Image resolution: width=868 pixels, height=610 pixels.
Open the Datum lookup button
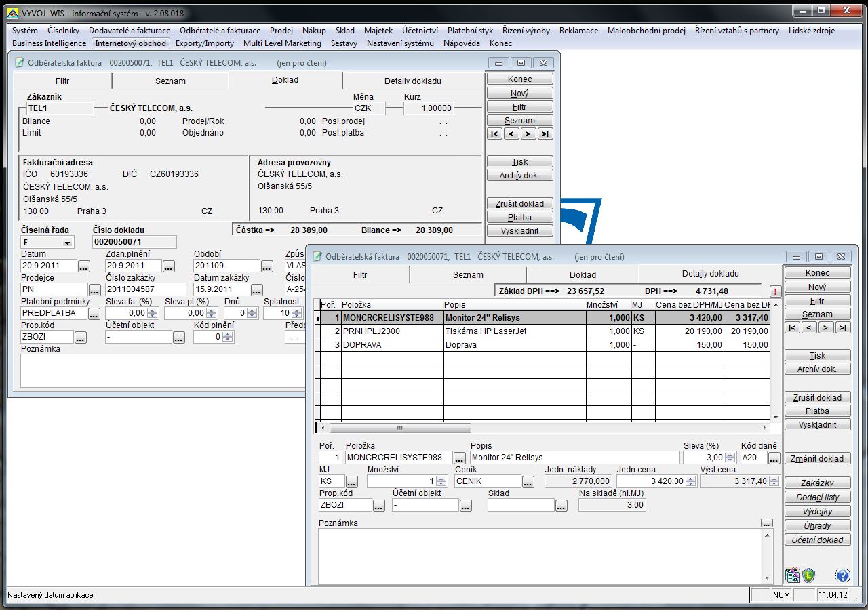84,266
